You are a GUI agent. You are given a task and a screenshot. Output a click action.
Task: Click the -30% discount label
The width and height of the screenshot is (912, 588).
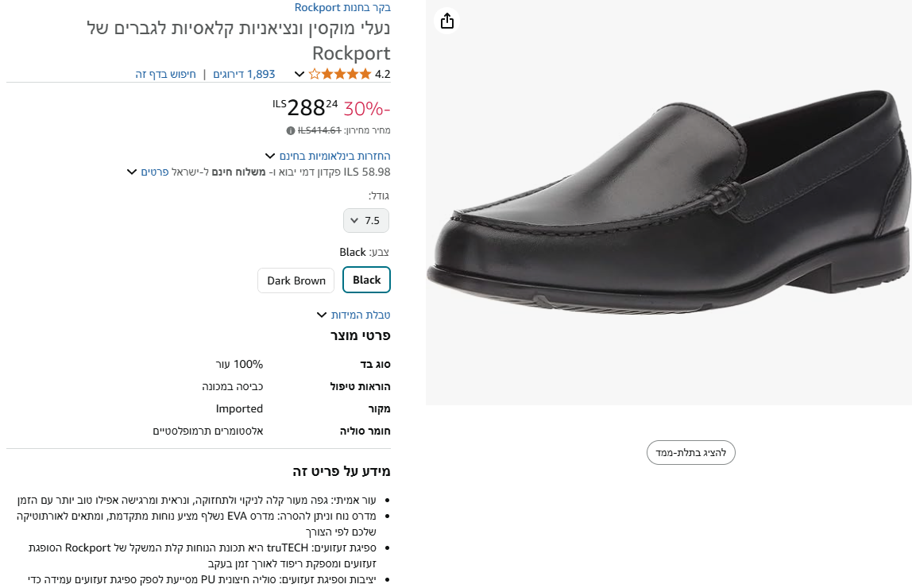[367, 108]
